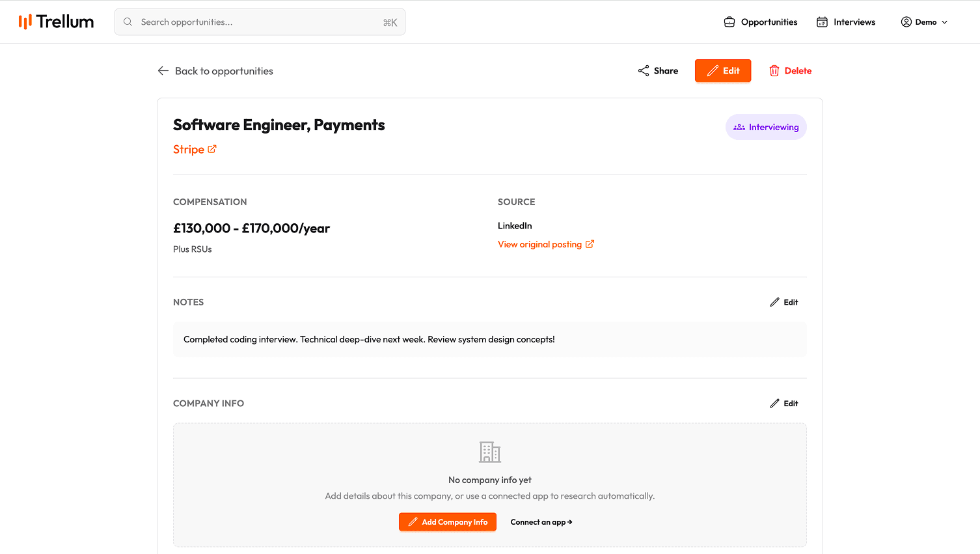980x554 pixels.
Task: Click the pencil icon in Company Info section
Action: [x=774, y=404]
